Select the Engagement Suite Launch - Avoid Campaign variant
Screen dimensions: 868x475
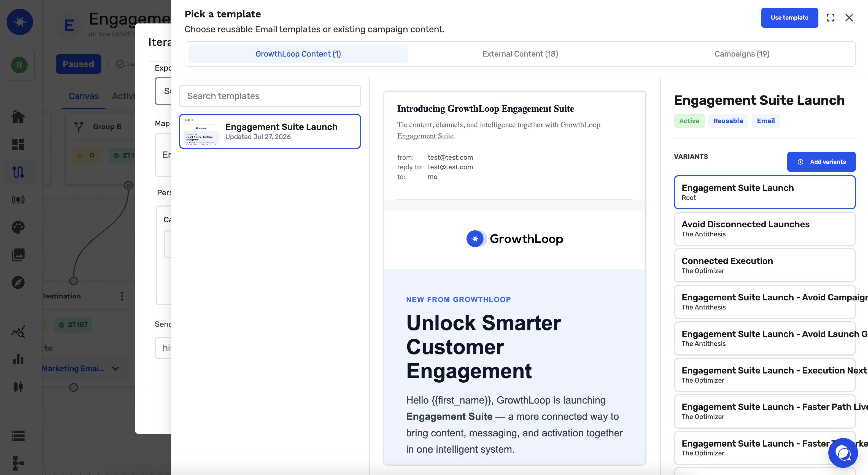(765, 302)
